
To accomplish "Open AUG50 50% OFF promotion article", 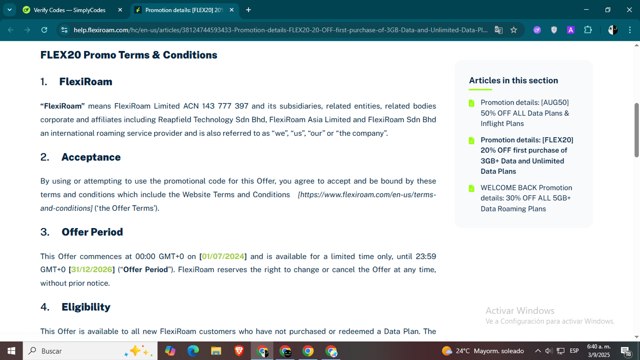I will [x=524, y=113].
